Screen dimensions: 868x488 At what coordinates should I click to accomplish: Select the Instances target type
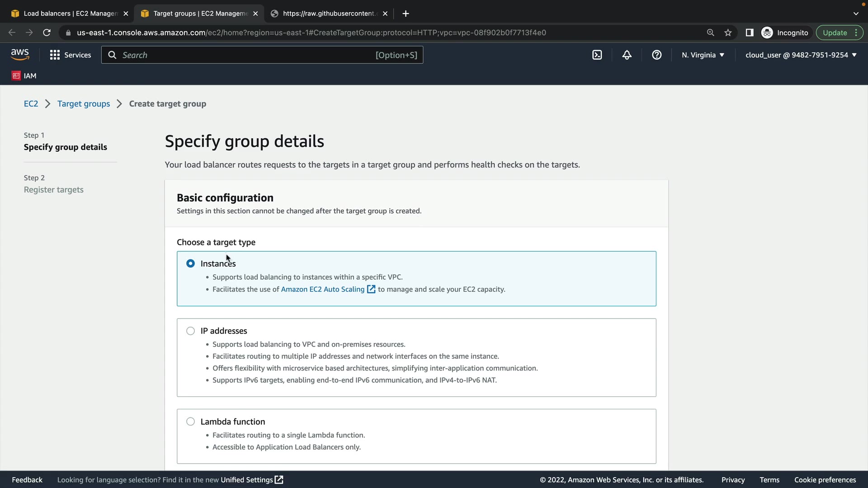[x=190, y=263]
